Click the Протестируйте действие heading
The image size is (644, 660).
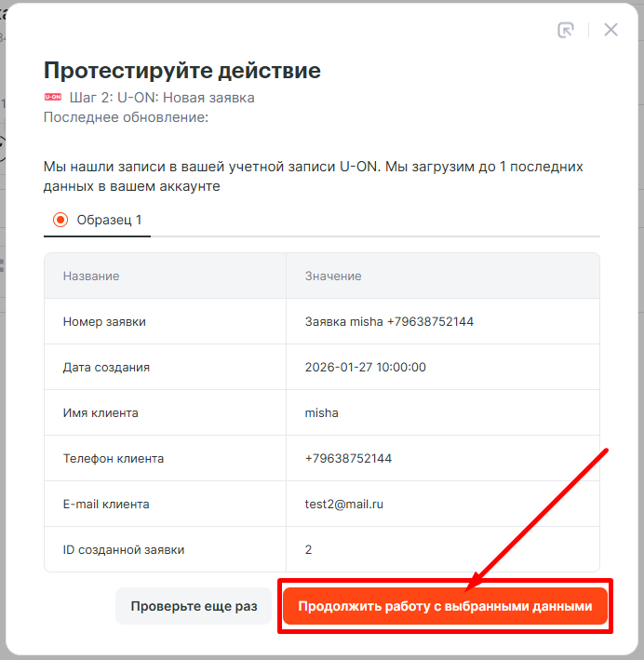pos(182,71)
